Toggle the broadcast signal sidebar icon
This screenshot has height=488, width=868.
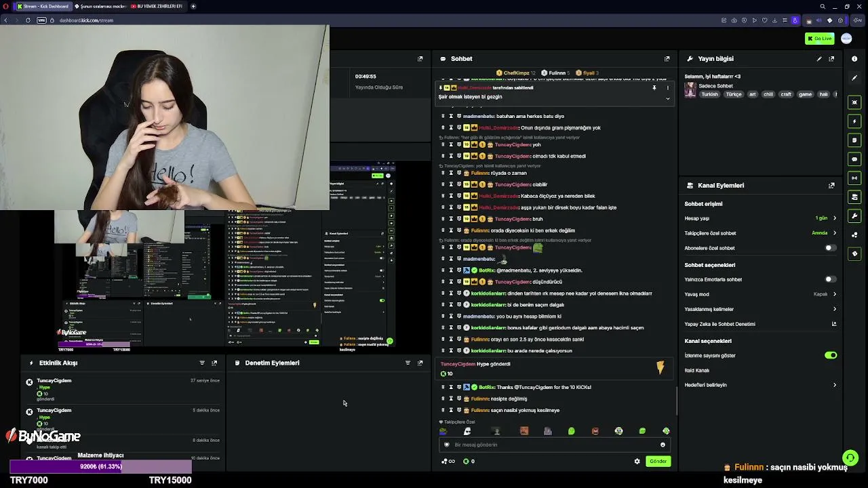(x=854, y=178)
